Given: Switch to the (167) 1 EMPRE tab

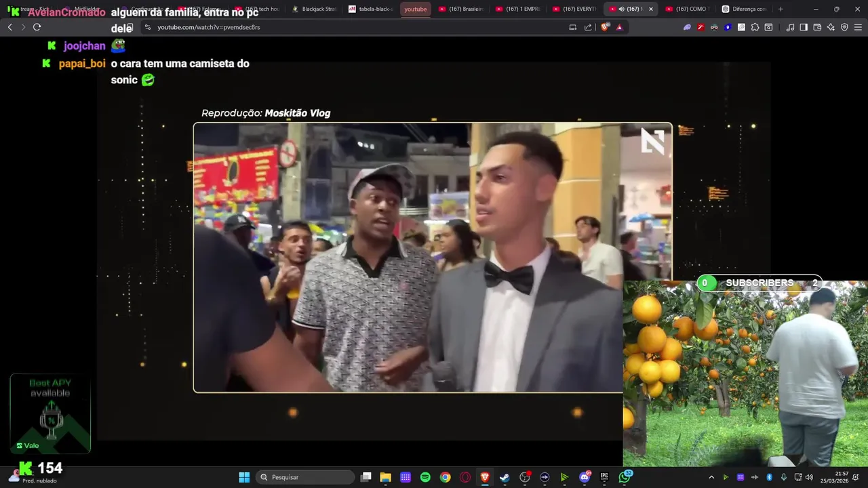Looking at the screenshot, I should [518, 9].
